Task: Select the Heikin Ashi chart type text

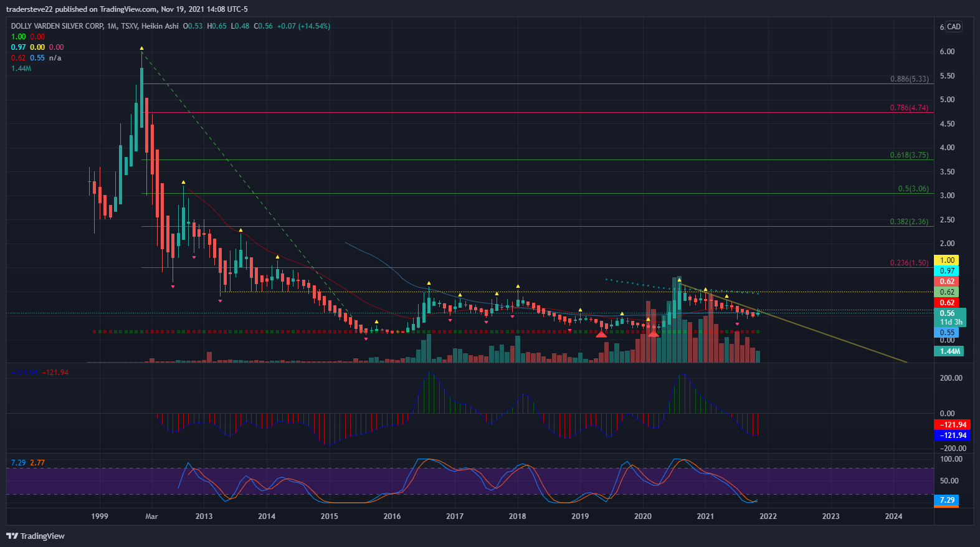Action: [159, 26]
